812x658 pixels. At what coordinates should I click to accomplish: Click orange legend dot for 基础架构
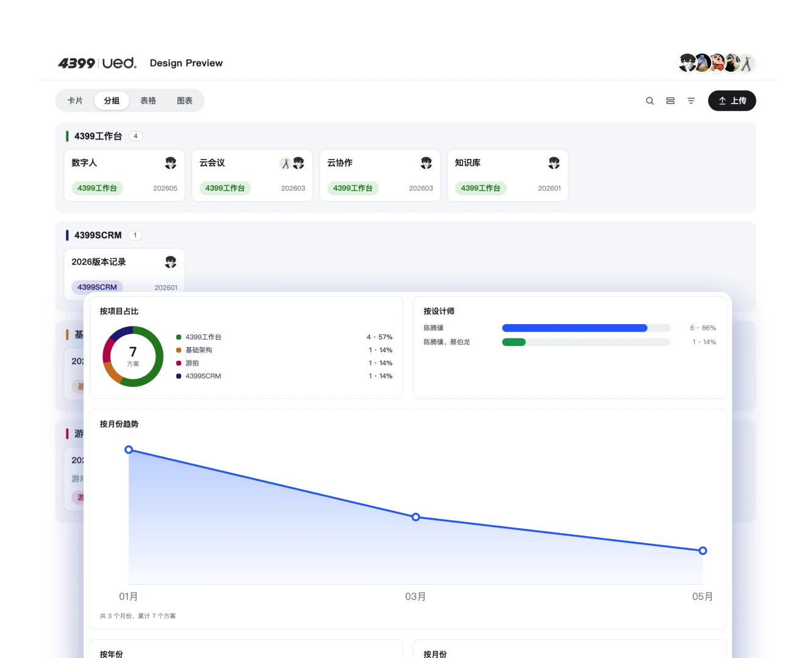pyautogui.click(x=179, y=350)
